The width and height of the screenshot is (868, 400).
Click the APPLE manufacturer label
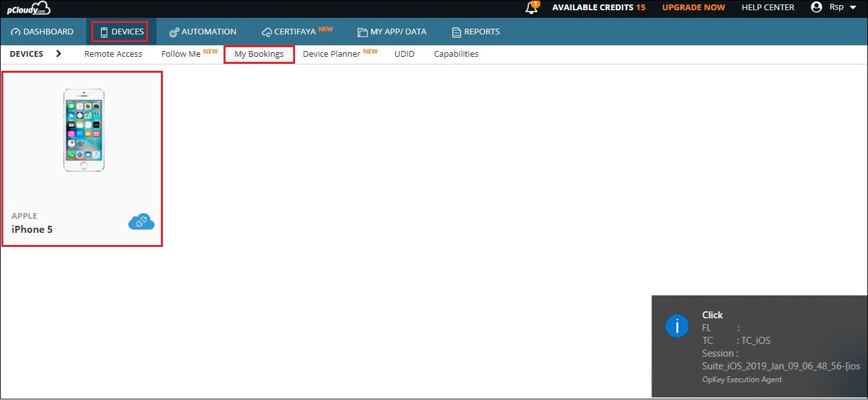[24, 216]
